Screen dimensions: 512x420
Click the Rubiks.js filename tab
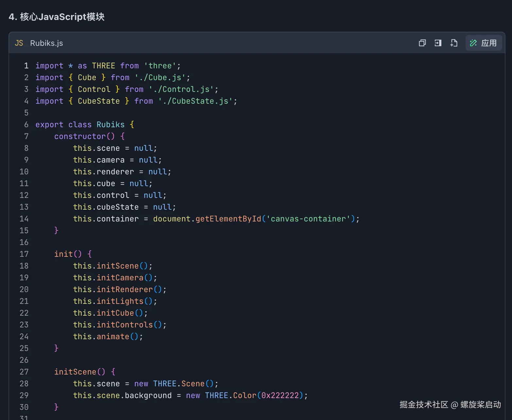click(46, 43)
